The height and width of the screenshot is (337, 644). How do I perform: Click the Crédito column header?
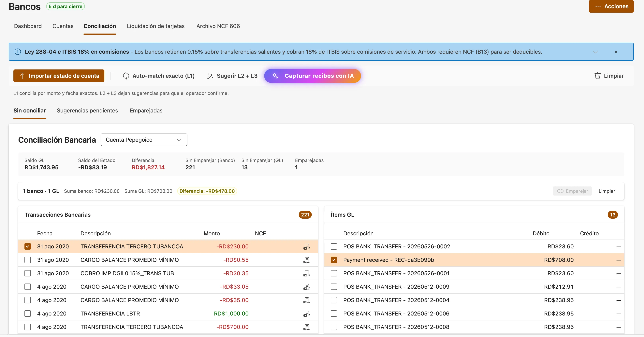[x=590, y=233]
